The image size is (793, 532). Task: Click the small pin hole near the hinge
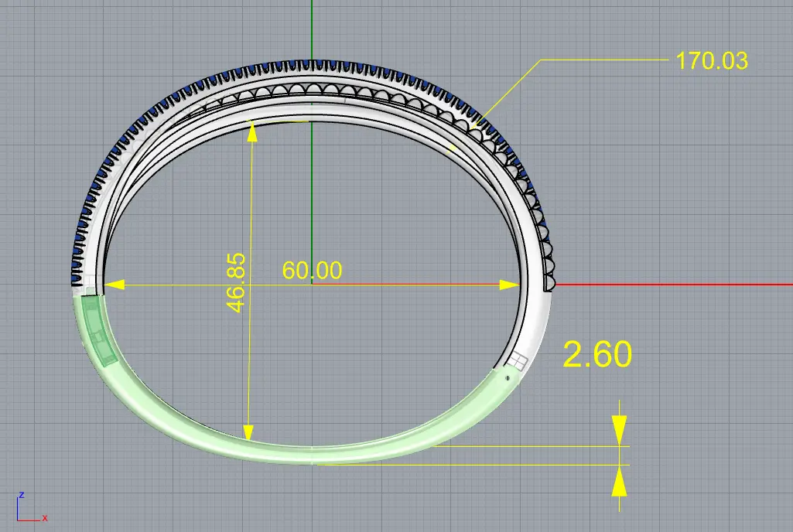pyautogui.click(x=507, y=378)
